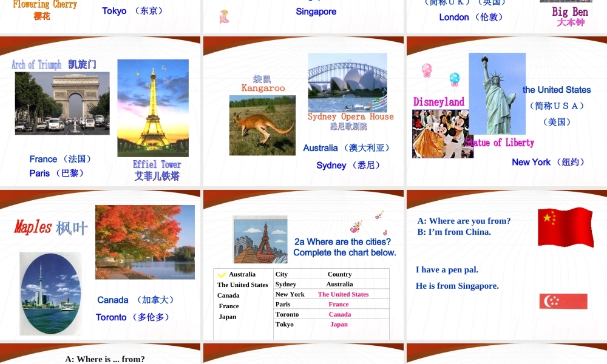Select 'London (伦敦)' label
This screenshot has height=364, width=607.
[x=471, y=17]
